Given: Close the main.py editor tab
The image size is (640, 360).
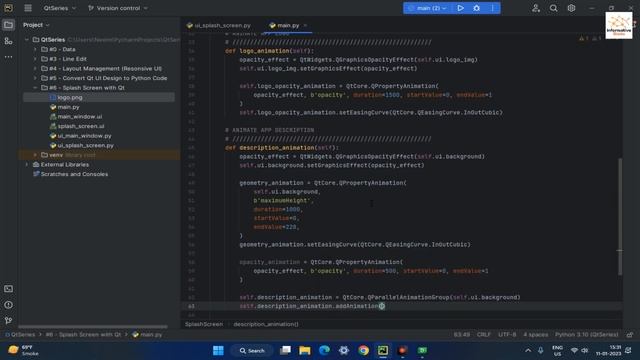Looking at the screenshot, I should pos(305,25).
